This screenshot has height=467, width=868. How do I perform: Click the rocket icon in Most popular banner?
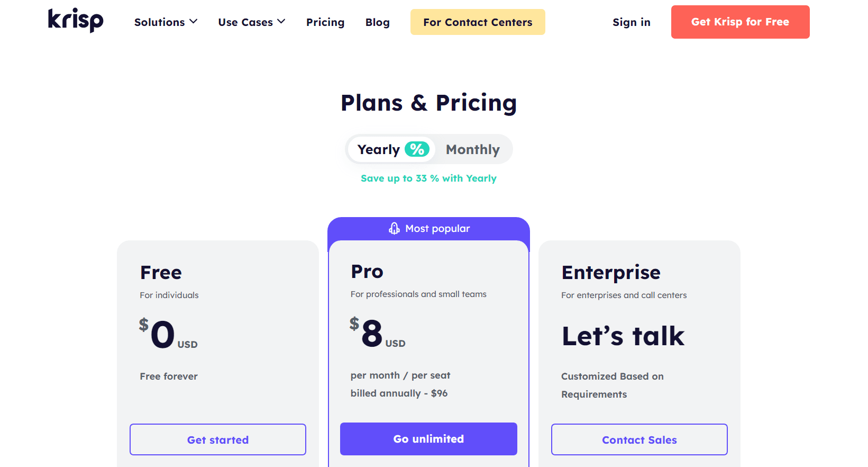click(x=394, y=228)
